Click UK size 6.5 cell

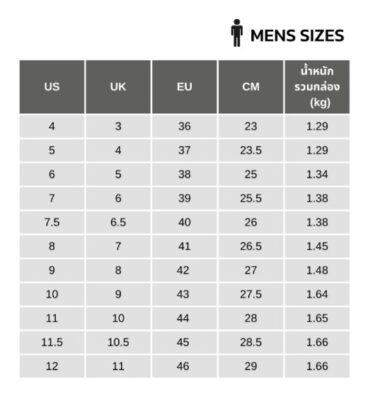click(x=118, y=222)
